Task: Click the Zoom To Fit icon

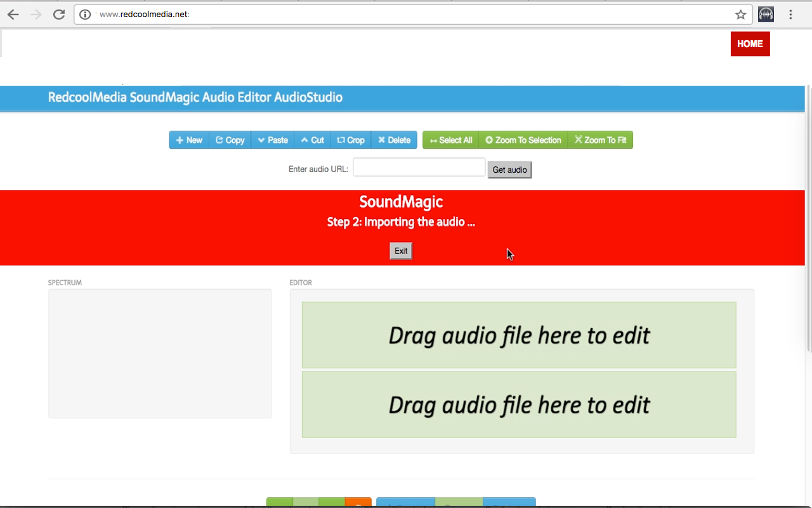Action: [x=579, y=140]
